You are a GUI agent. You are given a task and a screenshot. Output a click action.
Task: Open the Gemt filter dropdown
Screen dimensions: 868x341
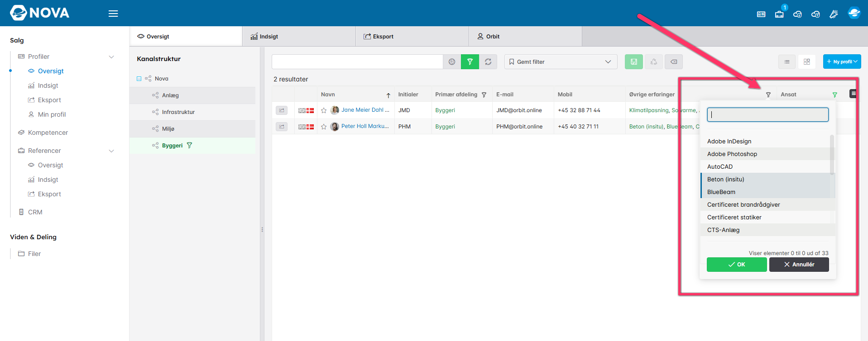[561, 62]
